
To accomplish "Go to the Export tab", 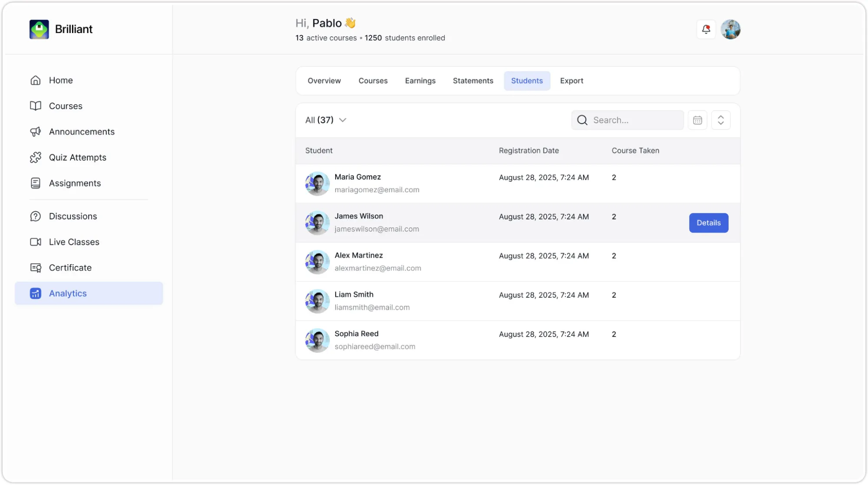I will pyautogui.click(x=571, y=81).
